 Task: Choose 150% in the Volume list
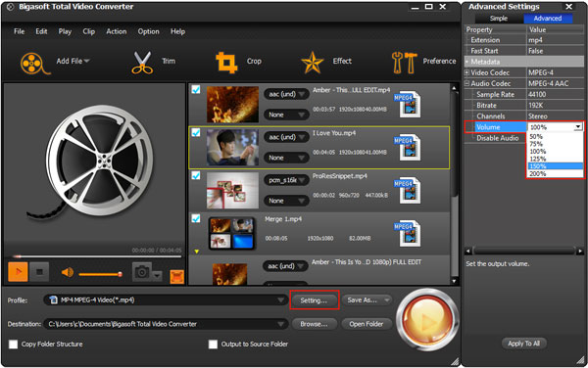tap(555, 166)
